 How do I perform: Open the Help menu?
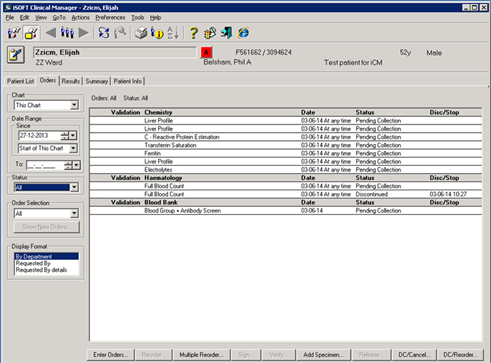155,18
